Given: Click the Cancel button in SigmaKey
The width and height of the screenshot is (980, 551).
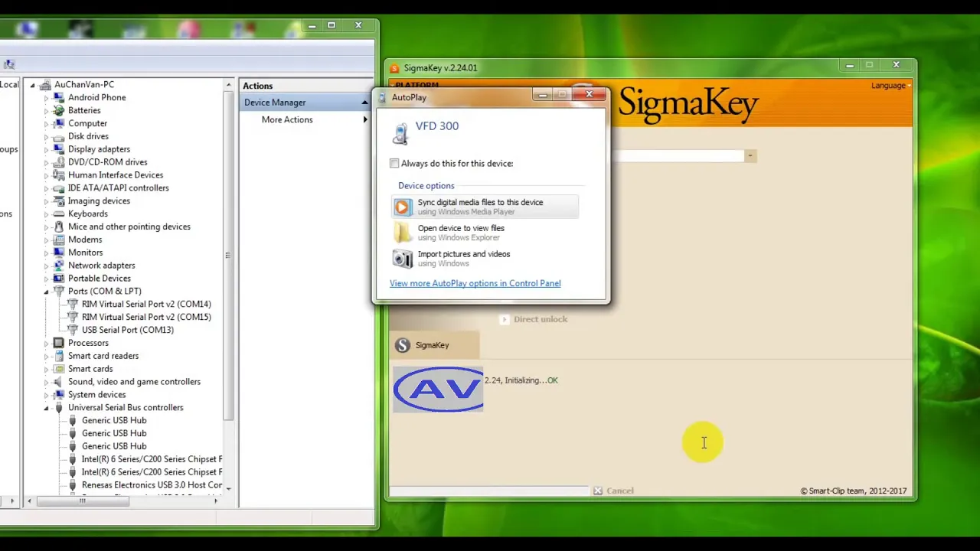Looking at the screenshot, I should (613, 491).
